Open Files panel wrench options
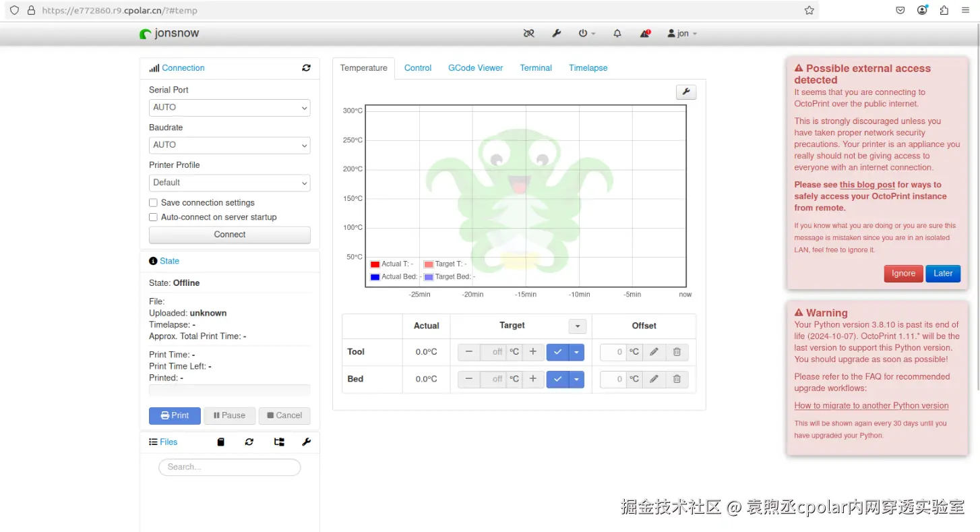Screen dimensions: 980x532 click(306, 442)
